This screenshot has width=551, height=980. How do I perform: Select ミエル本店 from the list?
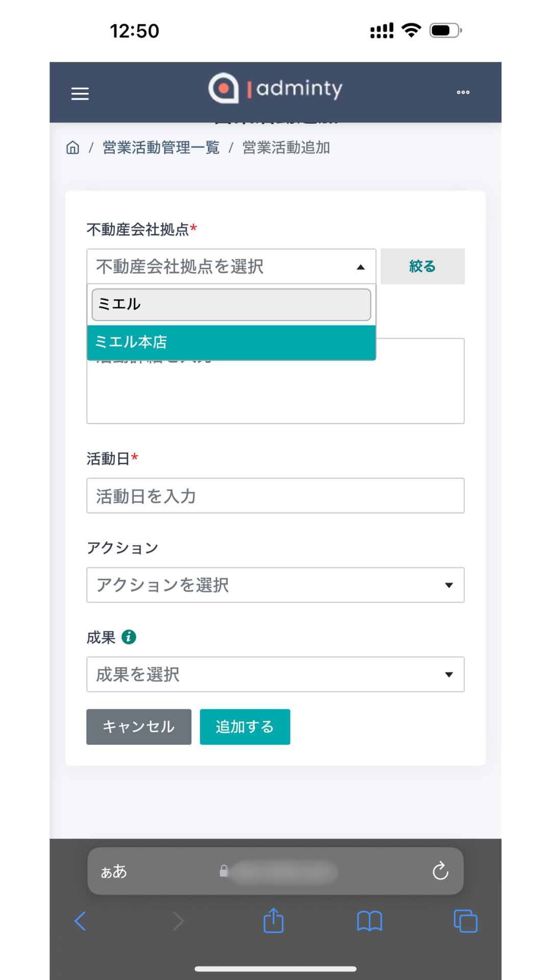pyautogui.click(x=231, y=342)
